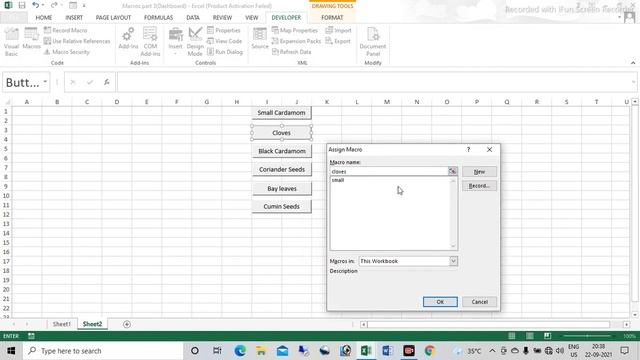
Task: Open the PAGE LAYOUT tab
Action: 113,18
